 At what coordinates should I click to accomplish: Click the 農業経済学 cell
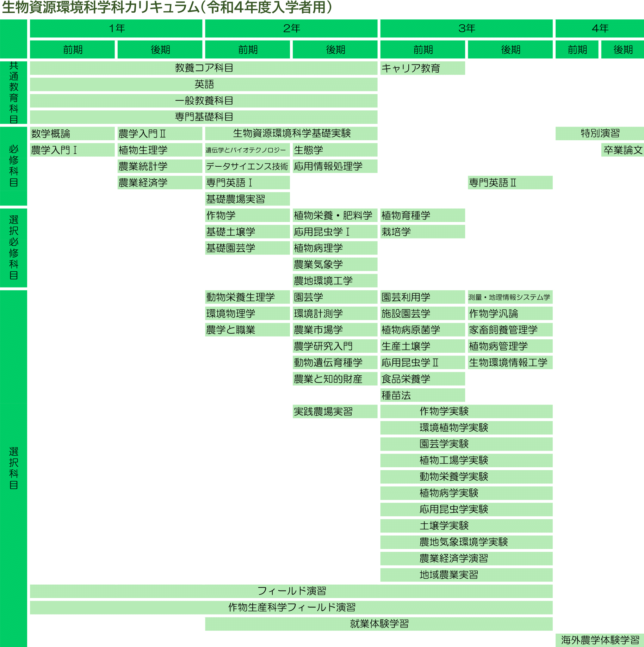click(x=160, y=183)
